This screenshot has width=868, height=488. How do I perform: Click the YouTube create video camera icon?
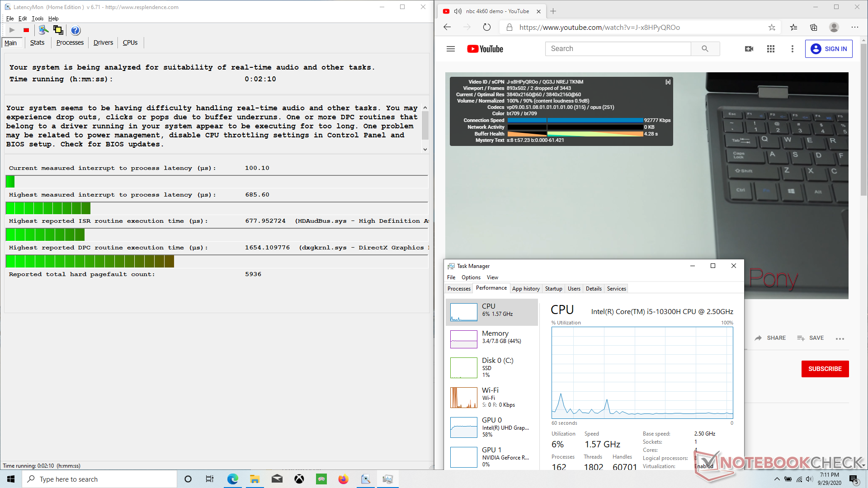click(x=749, y=49)
